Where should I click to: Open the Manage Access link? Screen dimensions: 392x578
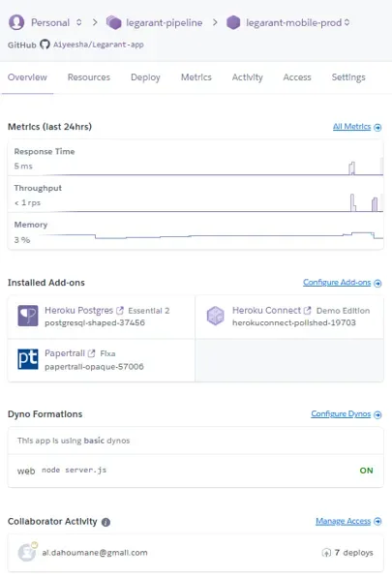(343, 521)
